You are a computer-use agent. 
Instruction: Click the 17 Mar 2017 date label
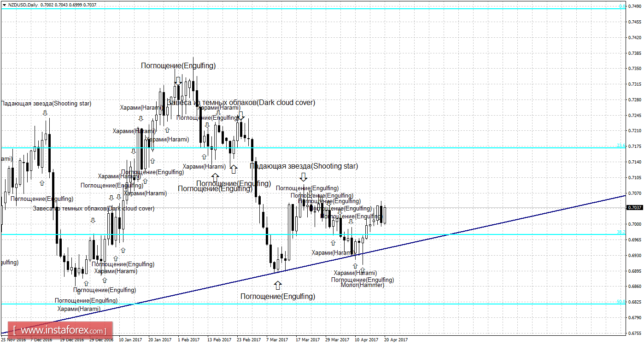click(308, 340)
